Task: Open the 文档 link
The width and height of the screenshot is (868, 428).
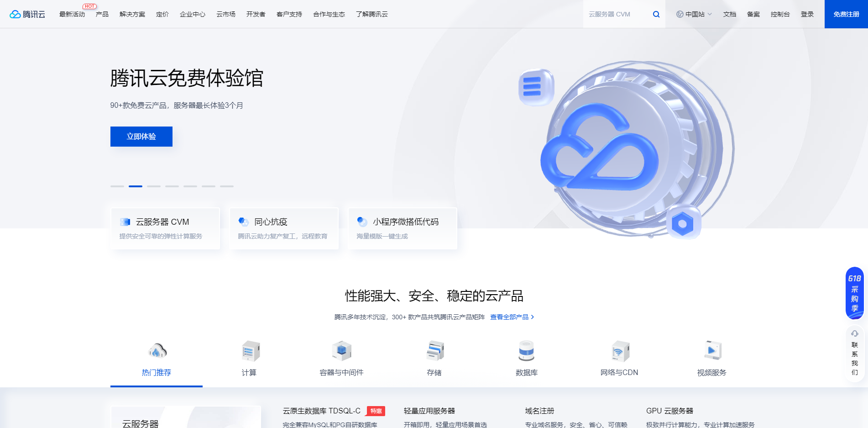Action: pyautogui.click(x=730, y=14)
